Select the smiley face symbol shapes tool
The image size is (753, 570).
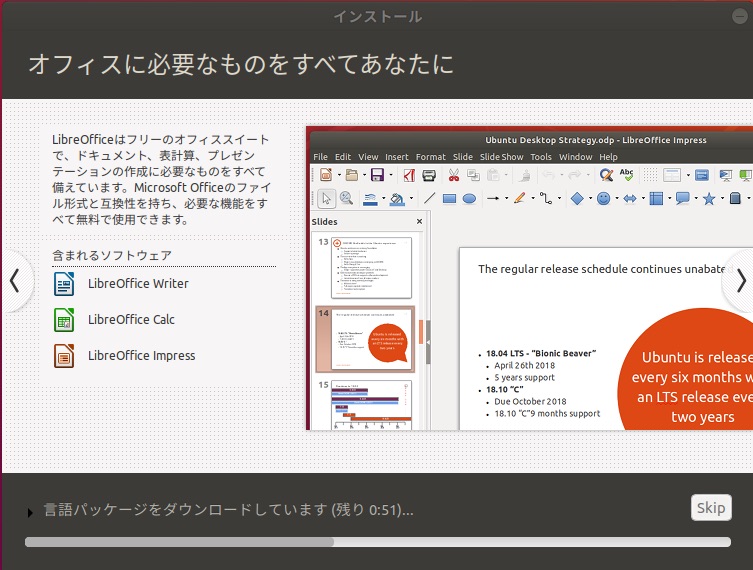point(603,199)
